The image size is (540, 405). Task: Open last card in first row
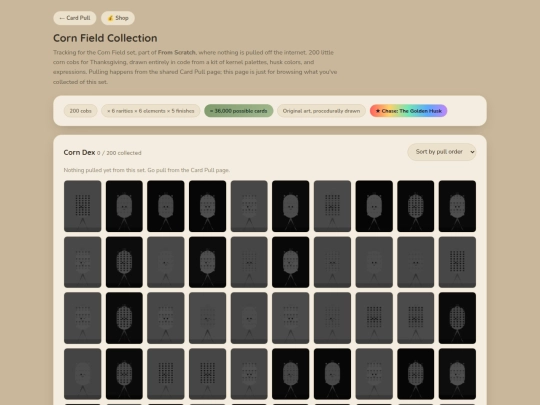[457, 206]
